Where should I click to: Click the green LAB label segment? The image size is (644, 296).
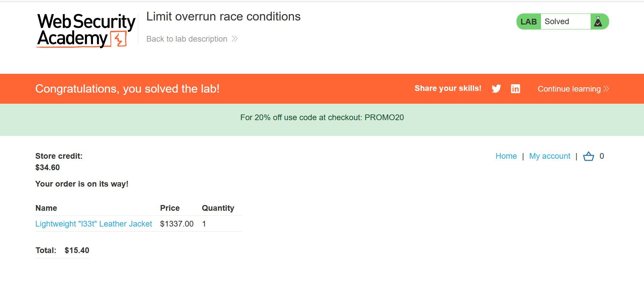(528, 21)
